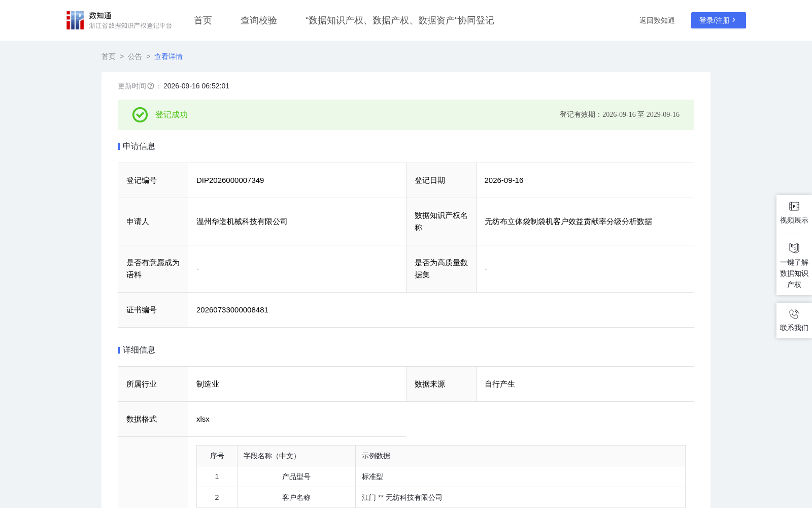
Task: Open the 协同登记 navigation item
Action: (x=400, y=20)
